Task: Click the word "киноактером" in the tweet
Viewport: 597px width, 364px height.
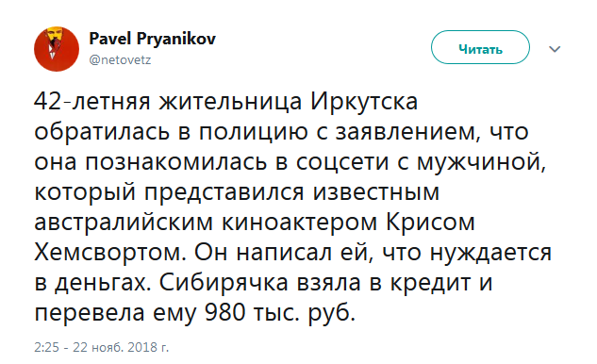Action: (x=299, y=223)
